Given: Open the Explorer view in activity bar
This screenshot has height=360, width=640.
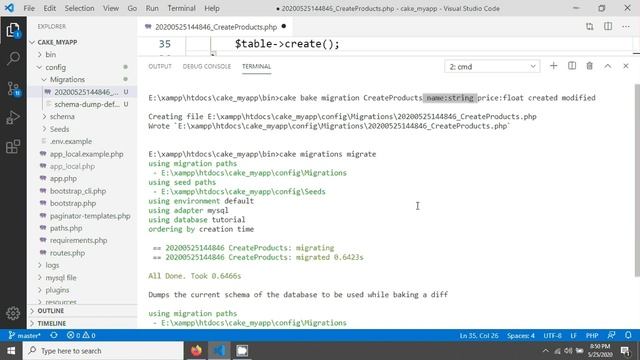Looking at the screenshot, I should (13, 30).
